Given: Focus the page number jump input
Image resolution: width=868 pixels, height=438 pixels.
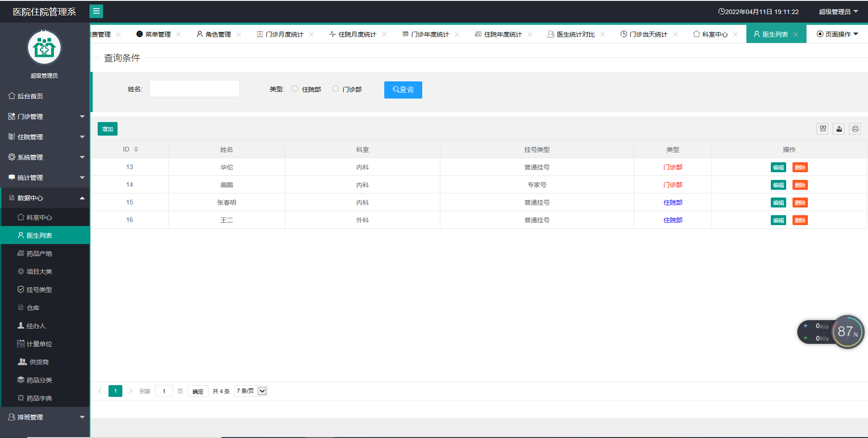Looking at the screenshot, I should click(x=164, y=391).
